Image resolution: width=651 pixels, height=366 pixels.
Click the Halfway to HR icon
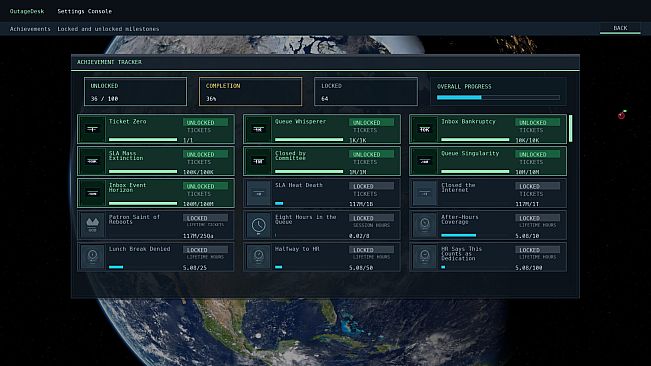tap(258, 257)
